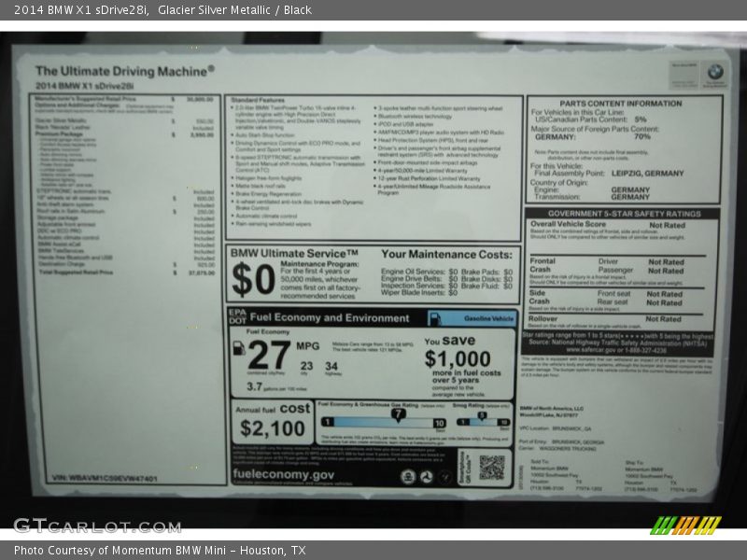Click the GTCARLOT.COM watermark
Image resolution: width=747 pixels, height=560 pixels.
coord(96,525)
